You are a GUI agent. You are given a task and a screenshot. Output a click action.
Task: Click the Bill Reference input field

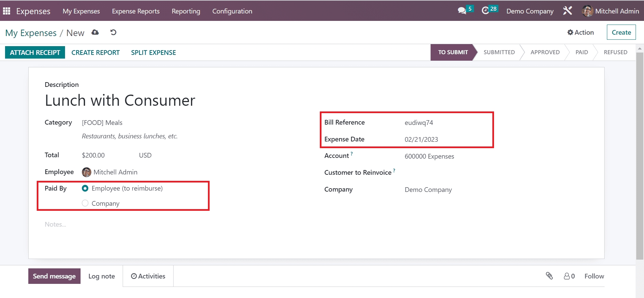pos(445,123)
